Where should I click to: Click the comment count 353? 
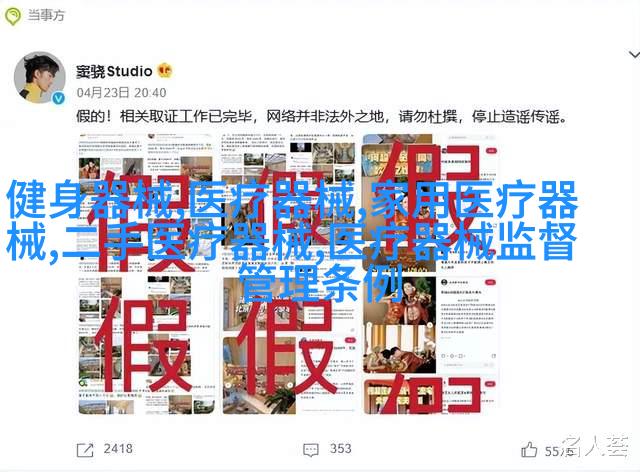(341, 449)
